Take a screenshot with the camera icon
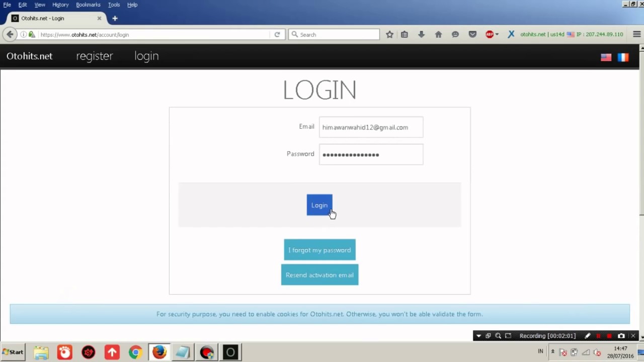The image size is (644, 362). pyautogui.click(x=621, y=336)
